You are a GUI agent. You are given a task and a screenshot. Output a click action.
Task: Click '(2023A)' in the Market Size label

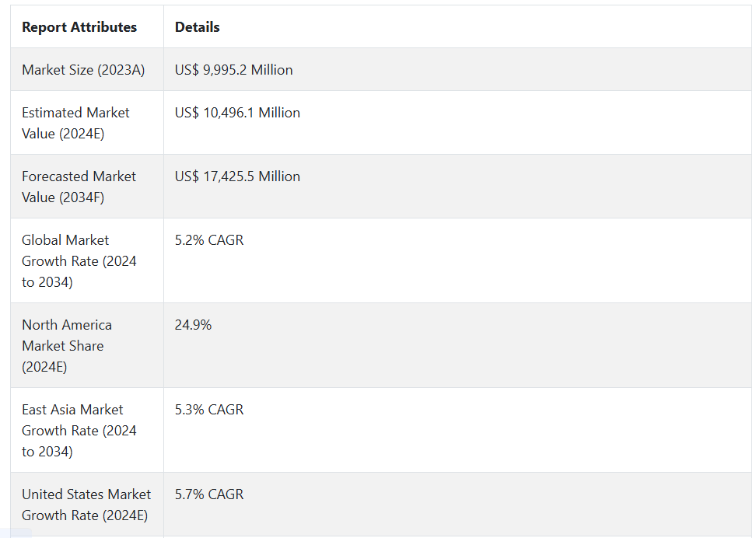(121, 70)
